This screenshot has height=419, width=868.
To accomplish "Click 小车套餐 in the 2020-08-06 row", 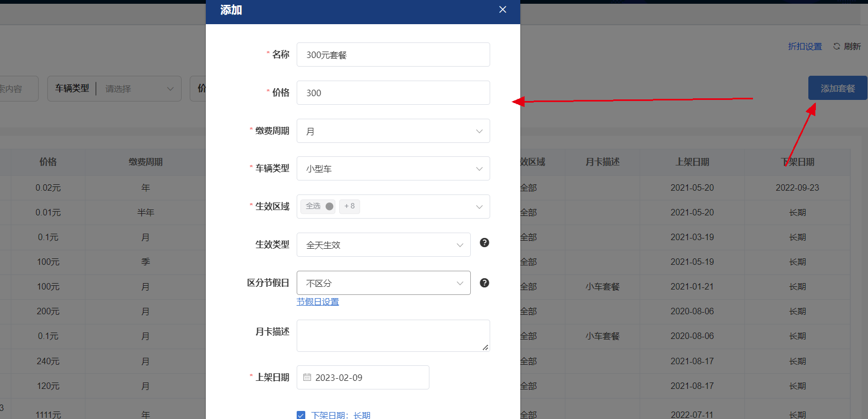I will coord(602,336).
